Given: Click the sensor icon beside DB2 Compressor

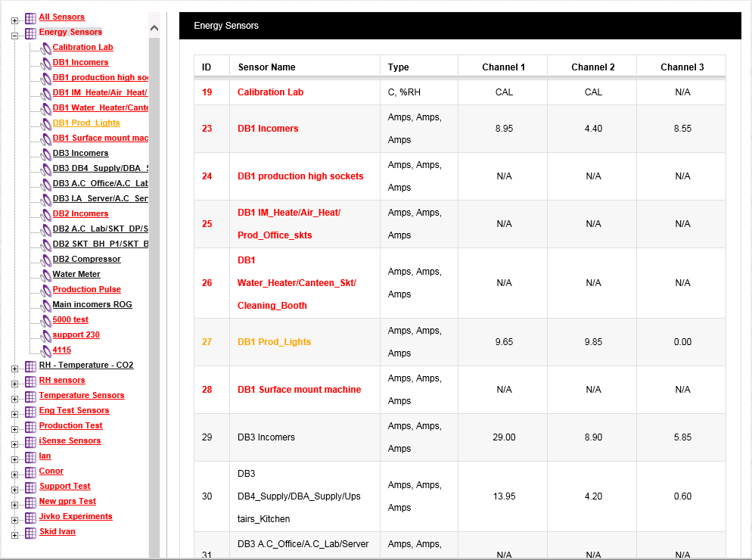Looking at the screenshot, I should click(x=45, y=260).
